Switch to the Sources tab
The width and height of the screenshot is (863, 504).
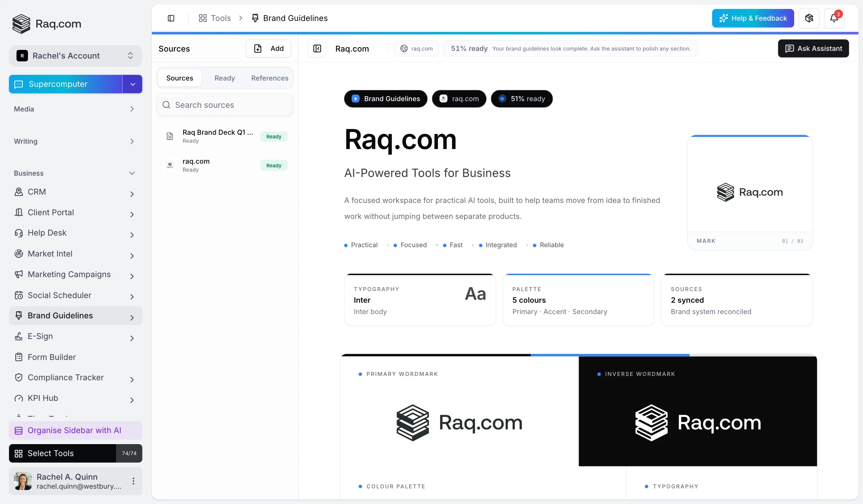(x=180, y=78)
